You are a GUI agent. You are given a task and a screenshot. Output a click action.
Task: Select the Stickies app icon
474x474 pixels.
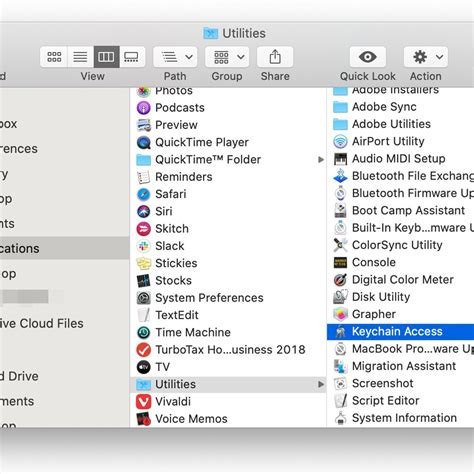tap(144, 263)
